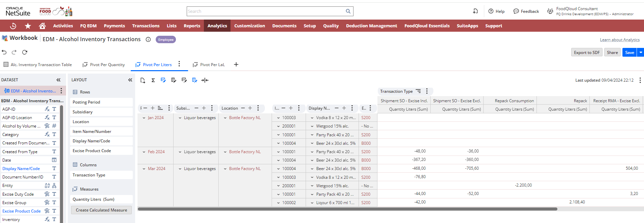Expand all Location column rows

[x=250, y=108]
